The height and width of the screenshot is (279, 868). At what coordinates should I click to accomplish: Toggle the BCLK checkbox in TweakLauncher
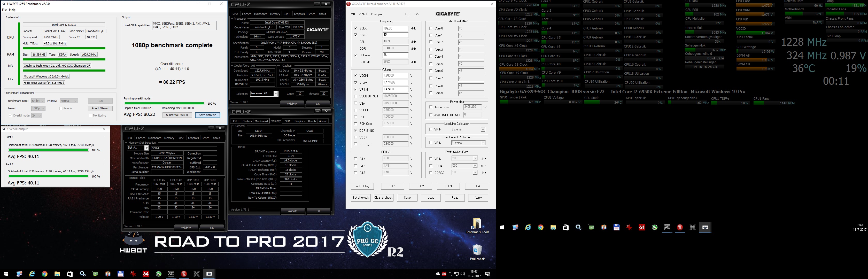coord(355,28)
